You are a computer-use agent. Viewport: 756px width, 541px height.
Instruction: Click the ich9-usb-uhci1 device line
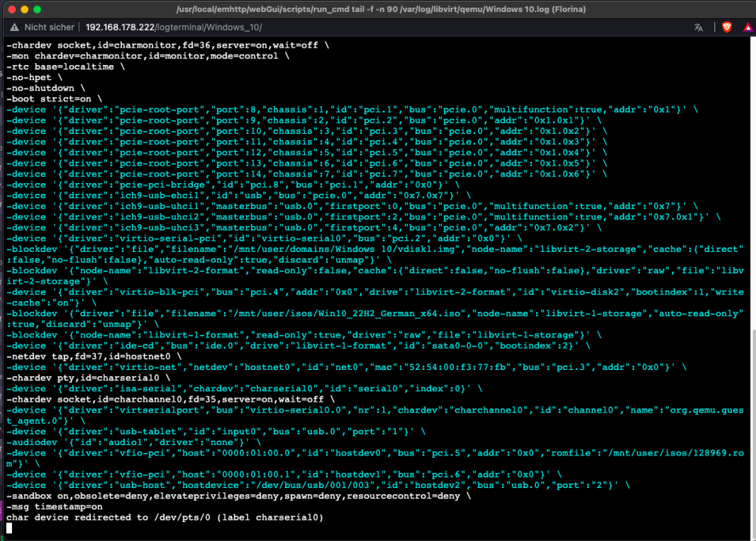352,206
